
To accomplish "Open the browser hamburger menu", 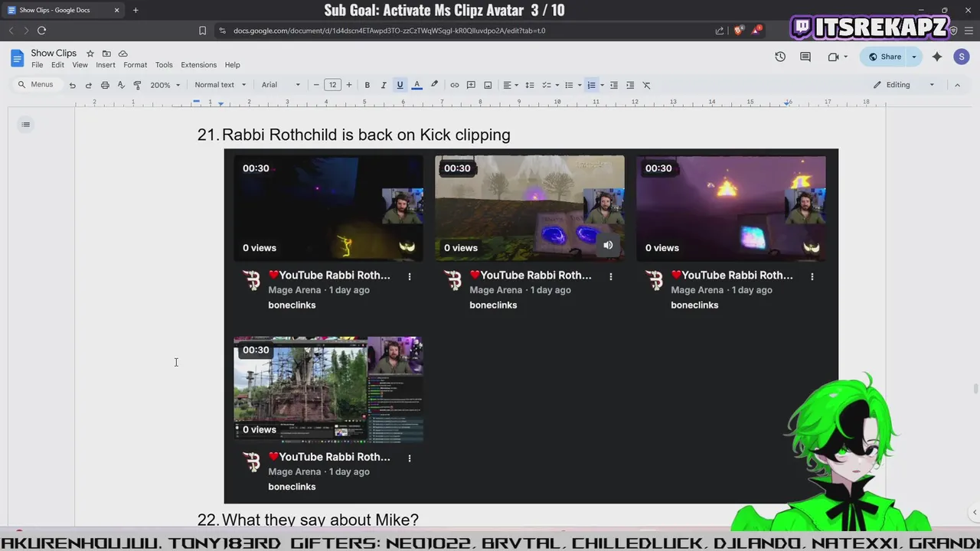I will click(967, 31).
